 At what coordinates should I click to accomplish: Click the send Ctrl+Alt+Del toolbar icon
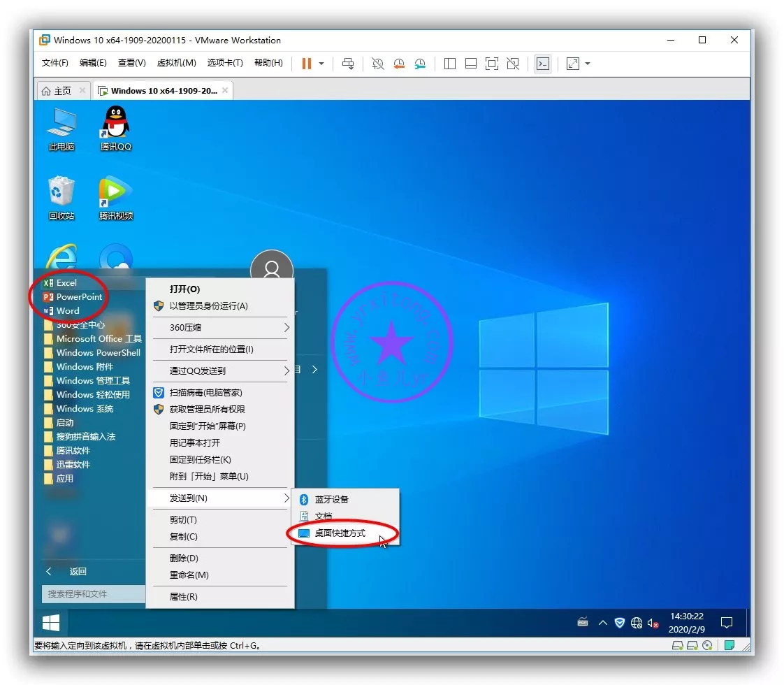coord(348,64)
